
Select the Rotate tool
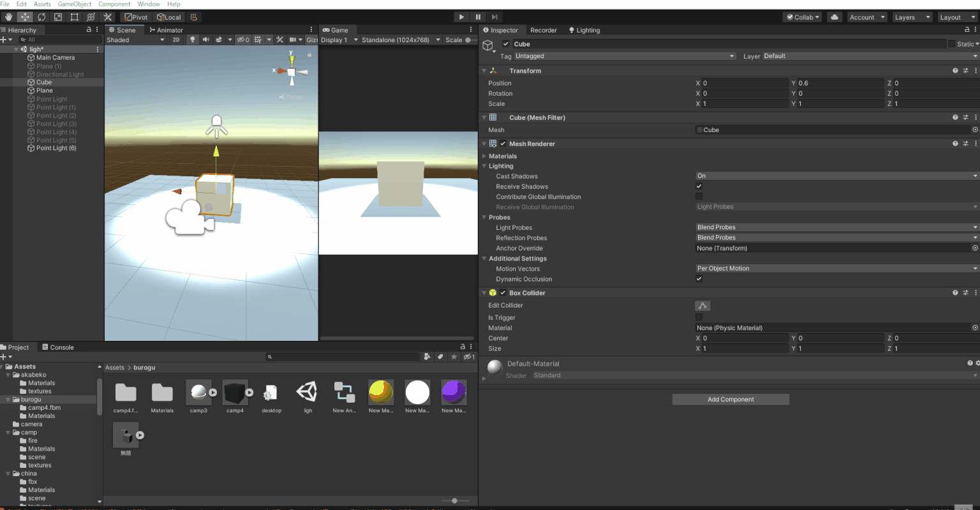coord(41,17)
